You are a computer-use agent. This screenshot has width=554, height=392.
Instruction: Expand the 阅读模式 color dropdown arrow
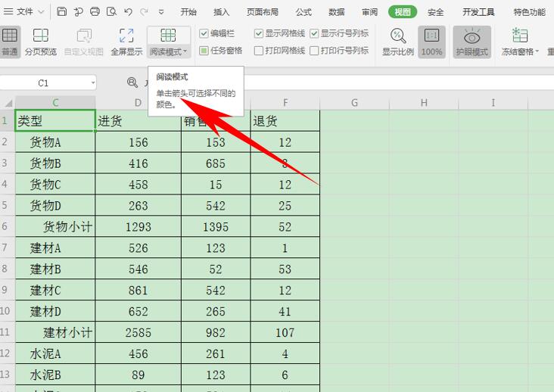[x=185, y=51]
